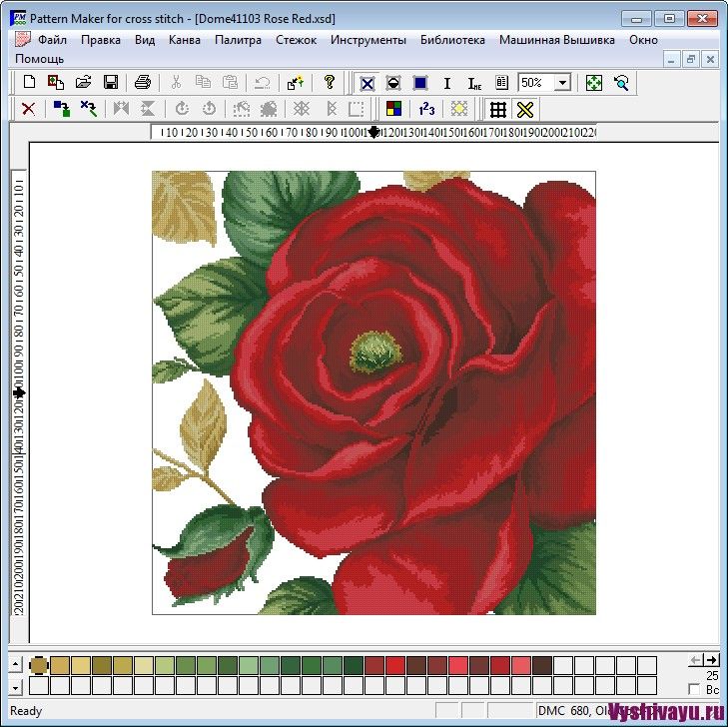
Task: Toggle the grid display button
Action: (x=497, y=110)
